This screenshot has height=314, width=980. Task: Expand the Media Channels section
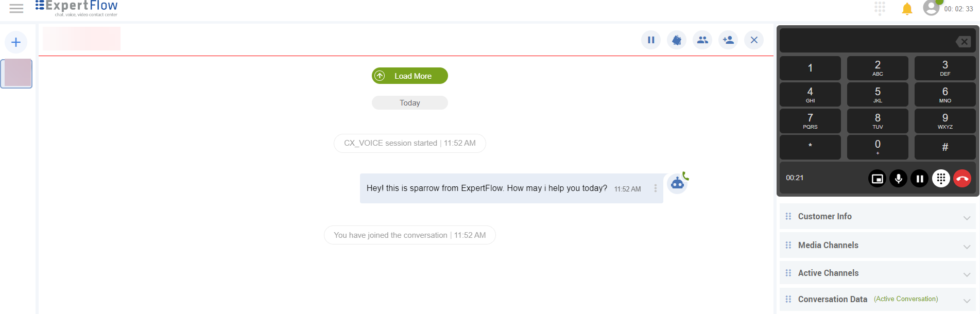click(x=877, y=246)
